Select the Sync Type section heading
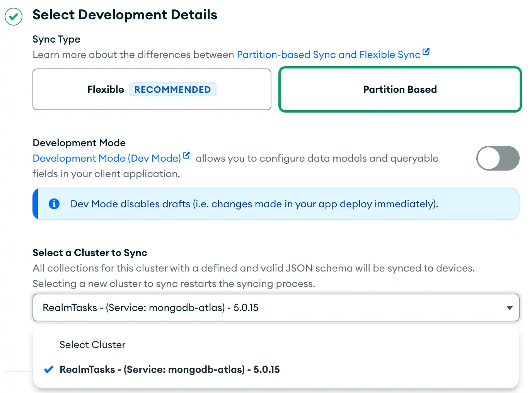 click(x=56, y=39)
